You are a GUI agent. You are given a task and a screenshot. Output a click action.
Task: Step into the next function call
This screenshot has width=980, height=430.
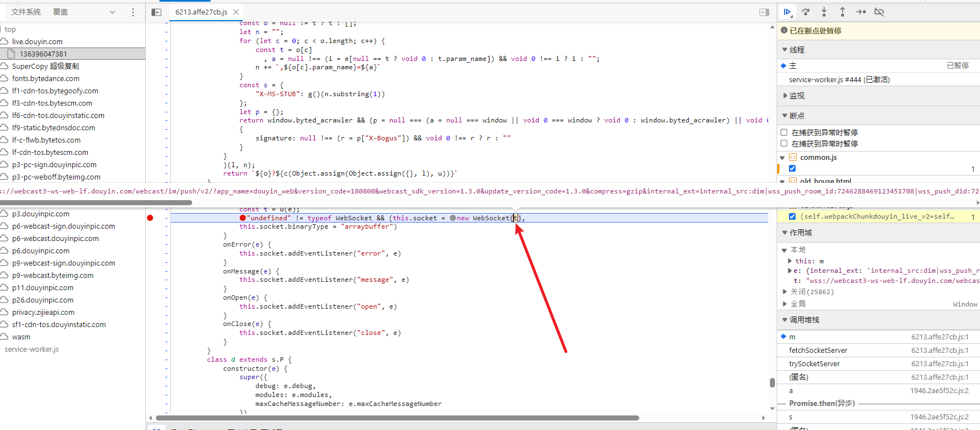click(x=824, y=12)
